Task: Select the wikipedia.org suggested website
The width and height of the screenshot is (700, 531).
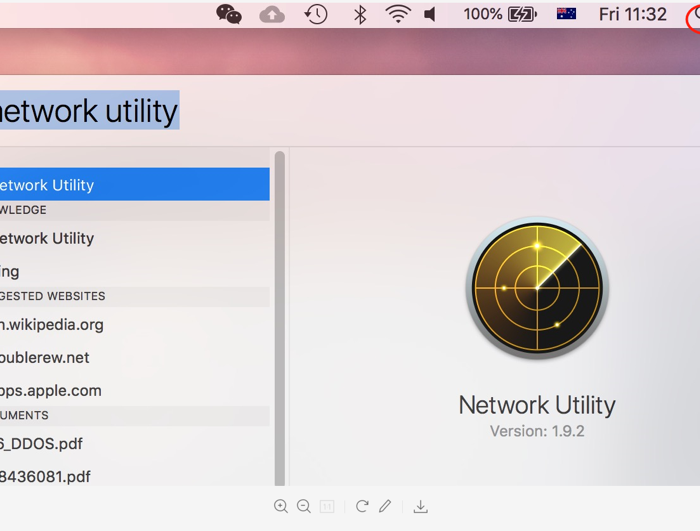Action: [134, 324]
